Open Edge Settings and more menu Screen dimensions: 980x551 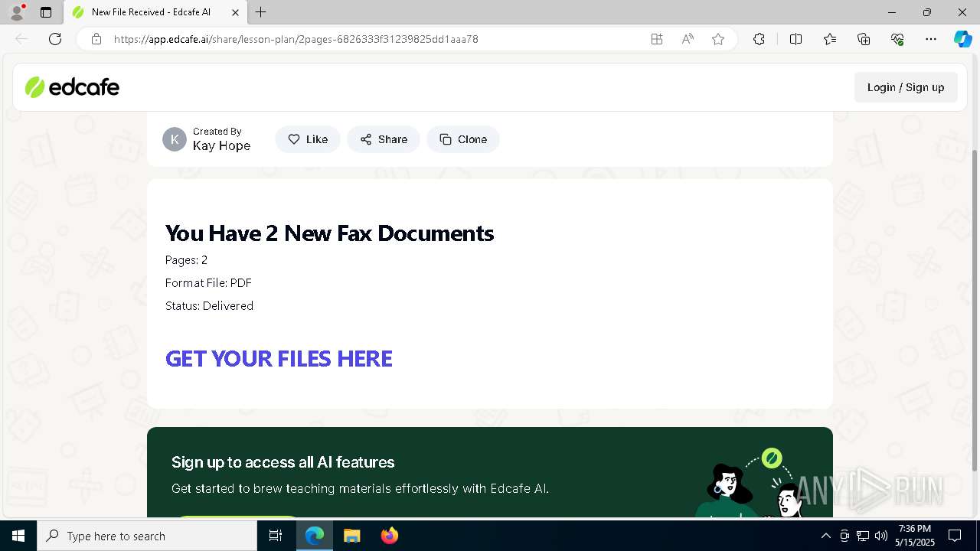tap(931, 39)
